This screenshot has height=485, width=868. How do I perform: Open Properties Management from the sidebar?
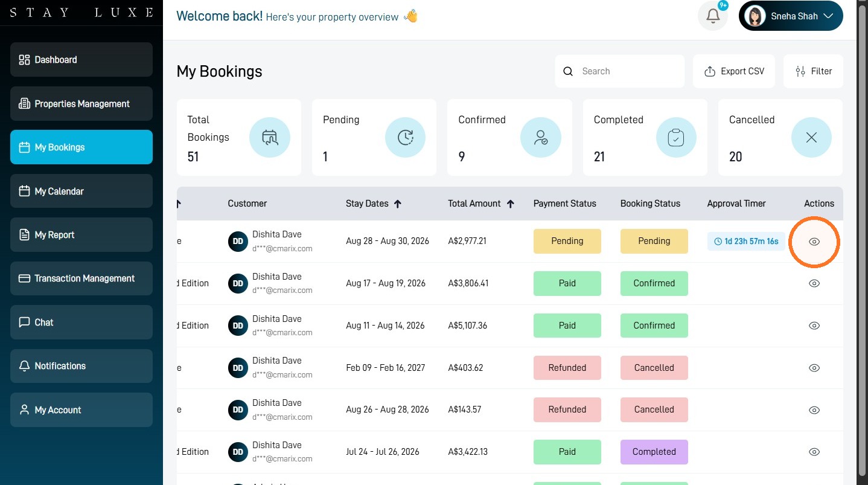pyautogui.click(x=81, y=104)
